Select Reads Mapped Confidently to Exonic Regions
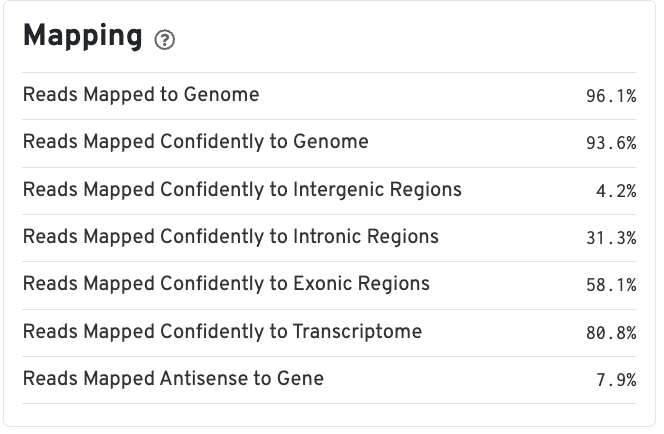 pyautogui.click(x=226, y=284)
